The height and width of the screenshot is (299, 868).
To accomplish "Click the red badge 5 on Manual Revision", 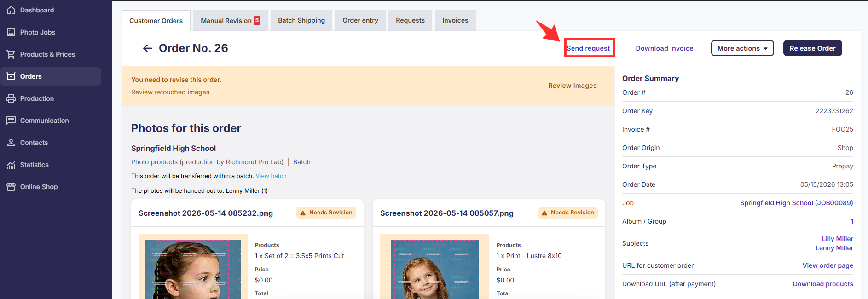I will click(x=257, y=20).
